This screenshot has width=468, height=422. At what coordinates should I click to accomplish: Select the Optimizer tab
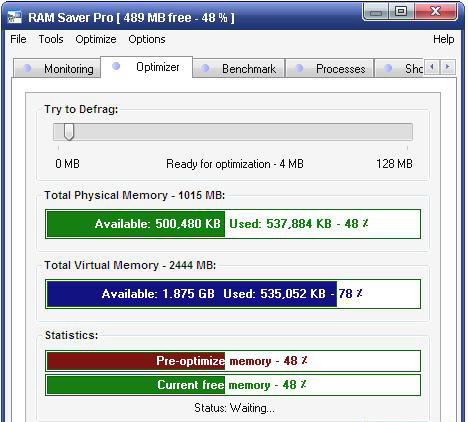(147, 67)
